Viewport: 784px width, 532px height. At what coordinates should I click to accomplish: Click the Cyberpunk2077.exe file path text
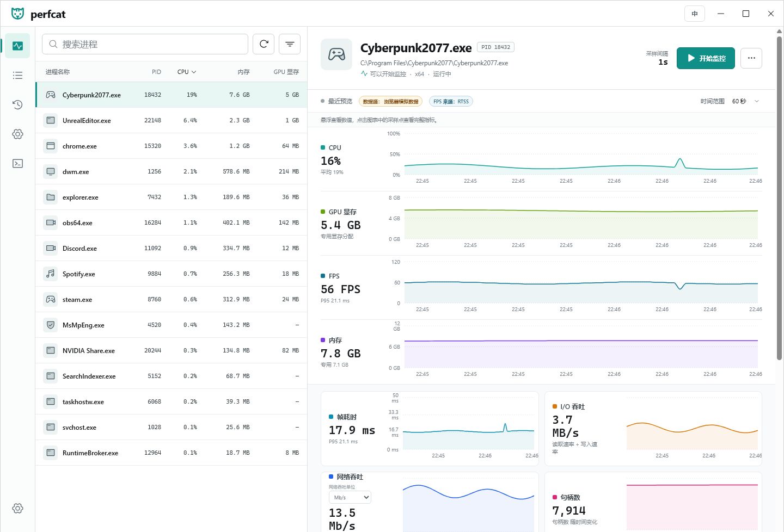(434, 63)
